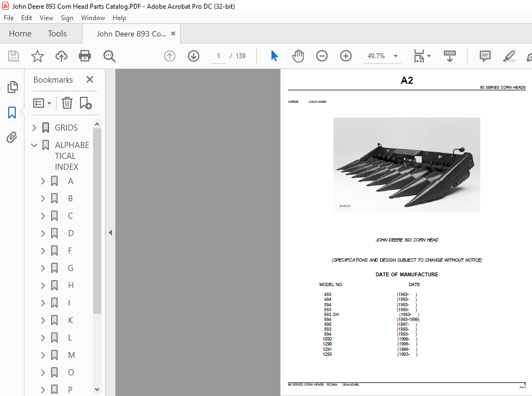Switch to the Home tab
Screen dimensions: 532x396
[20, 34]
